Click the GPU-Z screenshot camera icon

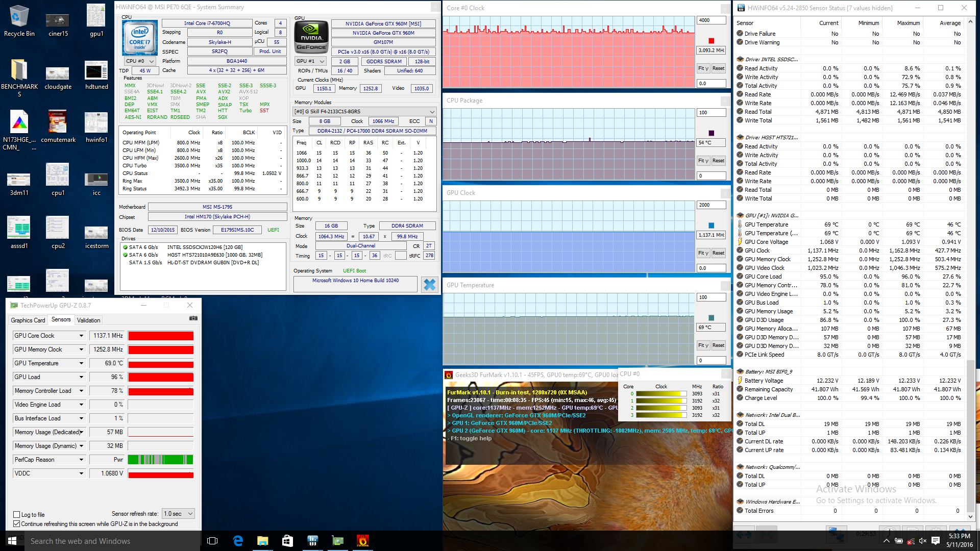(x=193, y=318)
